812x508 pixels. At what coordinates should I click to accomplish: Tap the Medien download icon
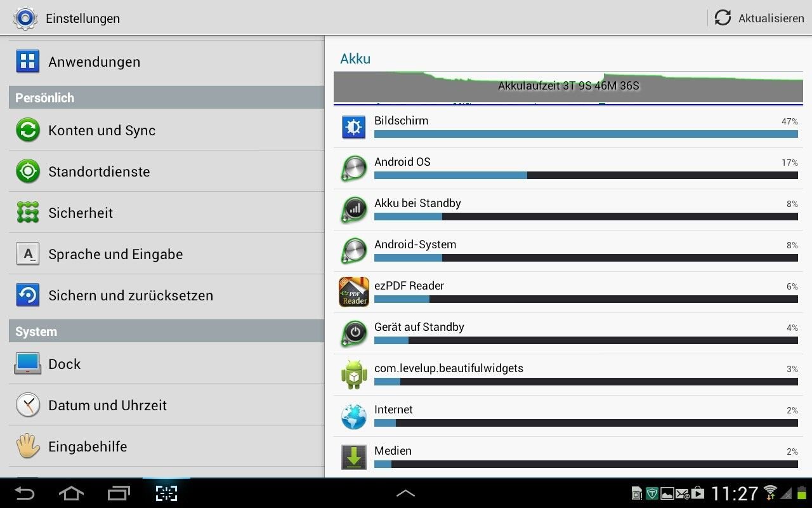click(x=354, y=457)
